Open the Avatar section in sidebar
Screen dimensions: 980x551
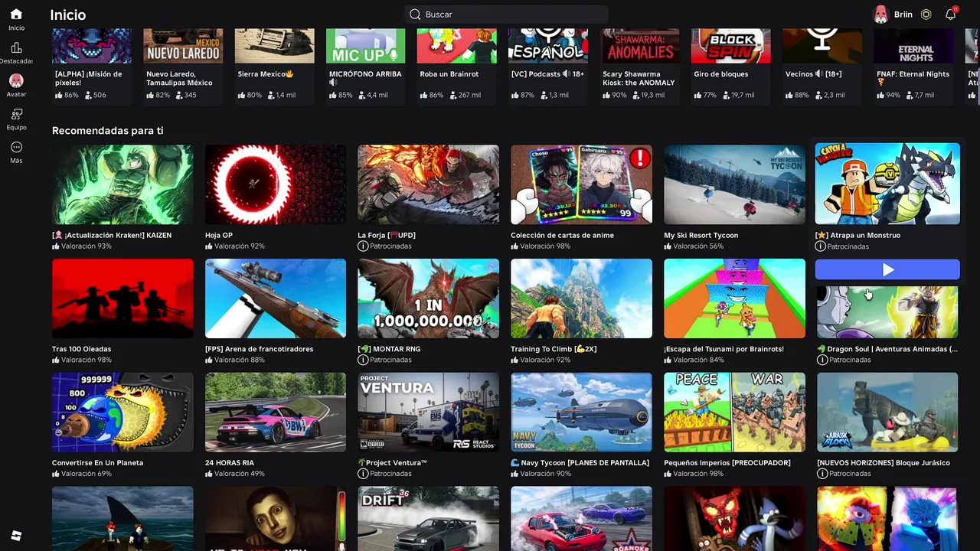pyautogui.click(x=16, y=80)
